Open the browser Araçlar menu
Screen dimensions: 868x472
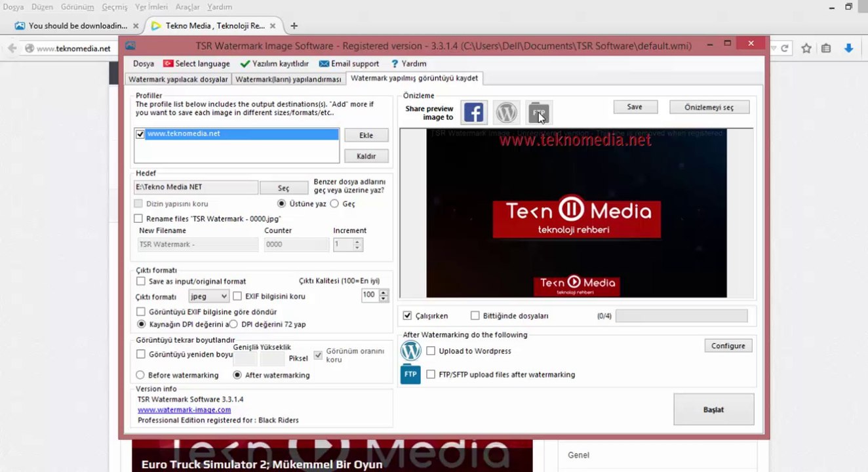point(187,7)
